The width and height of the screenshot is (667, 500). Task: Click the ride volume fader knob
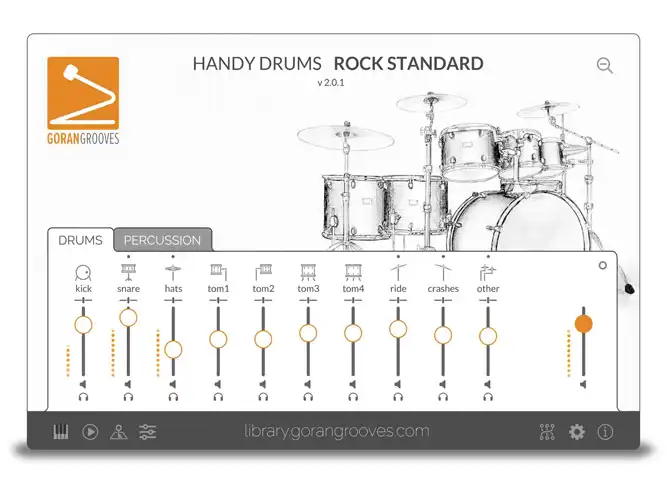click(398, 329)
